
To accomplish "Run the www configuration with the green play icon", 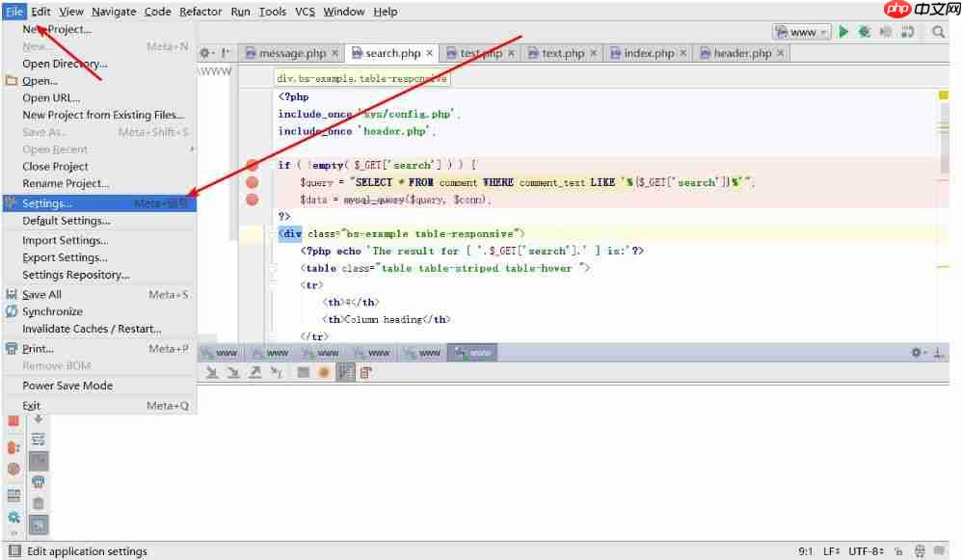I will coord(843,32).
